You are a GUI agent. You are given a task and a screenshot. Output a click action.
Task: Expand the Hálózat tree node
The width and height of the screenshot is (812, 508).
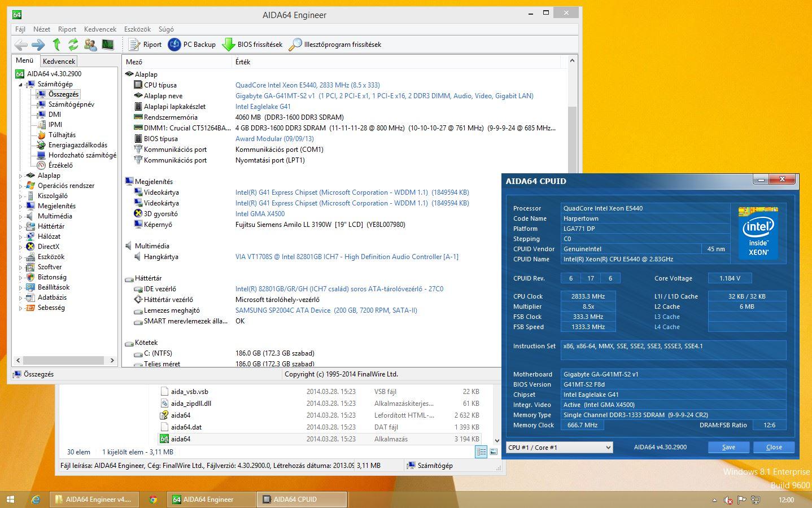[x=21, y=237]
